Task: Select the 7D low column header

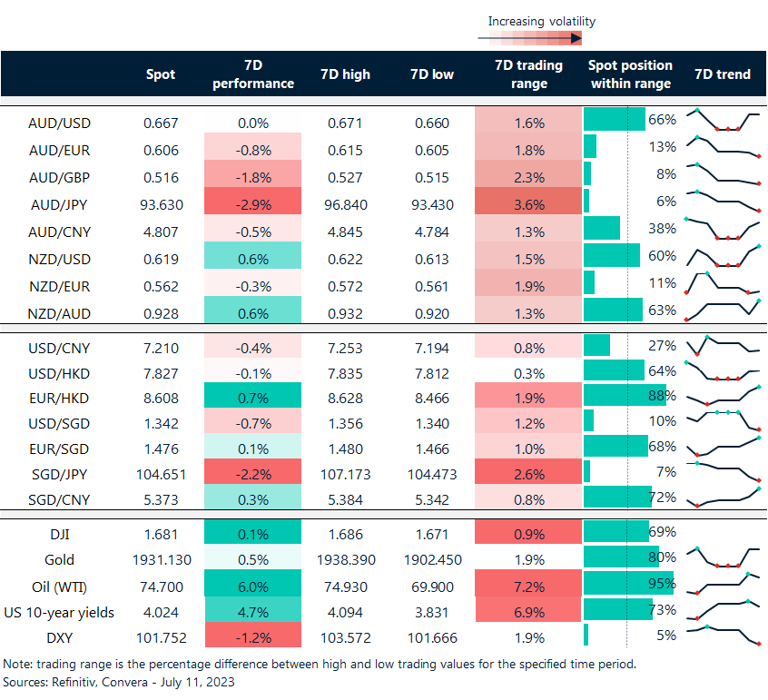Action: 431,74
